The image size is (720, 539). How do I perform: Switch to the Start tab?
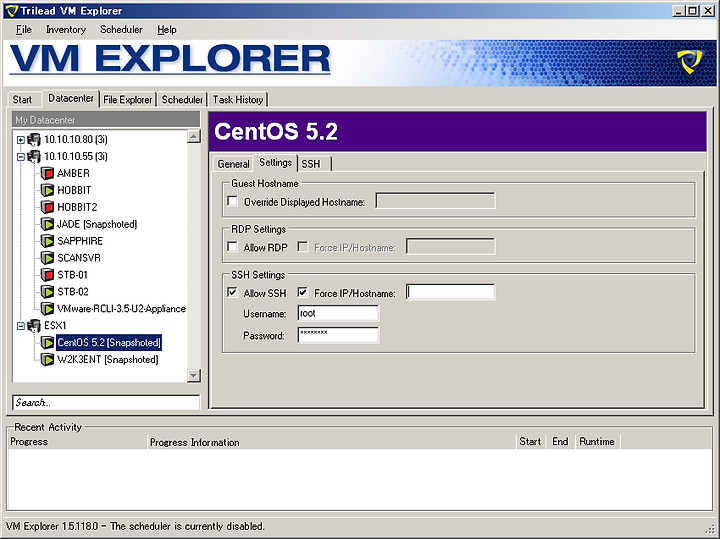22,100
